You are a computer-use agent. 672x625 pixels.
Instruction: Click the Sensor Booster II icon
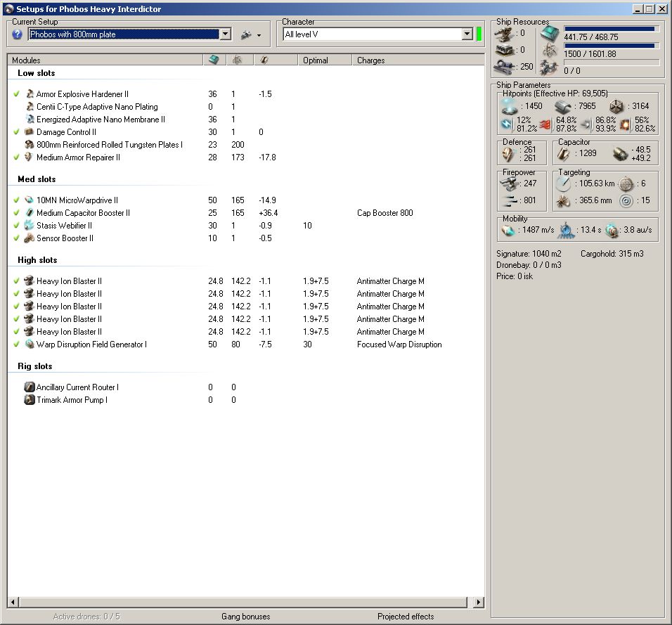click(x=29, y=238)
